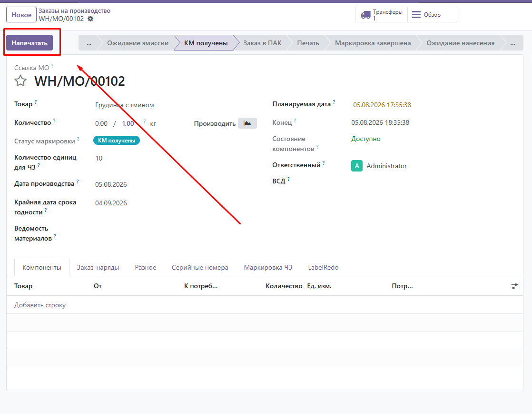The image size is (532, 414).
Task: Show help tooltip for Ссылка МО
Action: click(52, 66)
